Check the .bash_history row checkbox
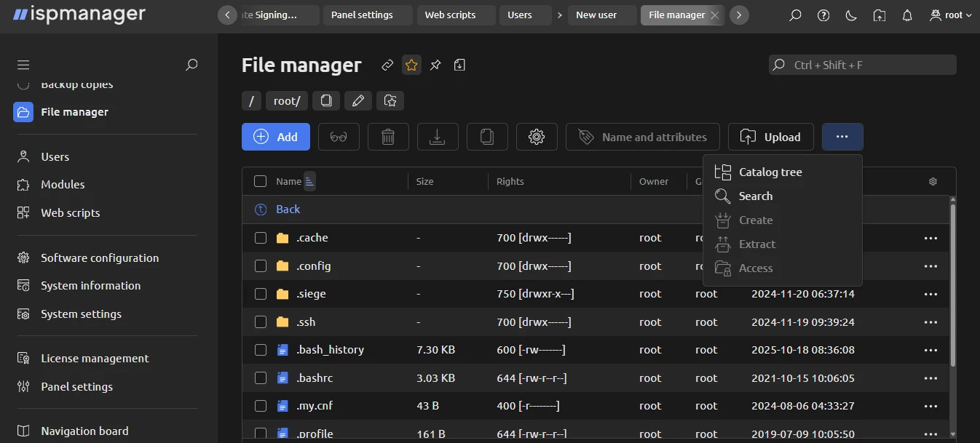980x443 pixels. coord(260,349)
